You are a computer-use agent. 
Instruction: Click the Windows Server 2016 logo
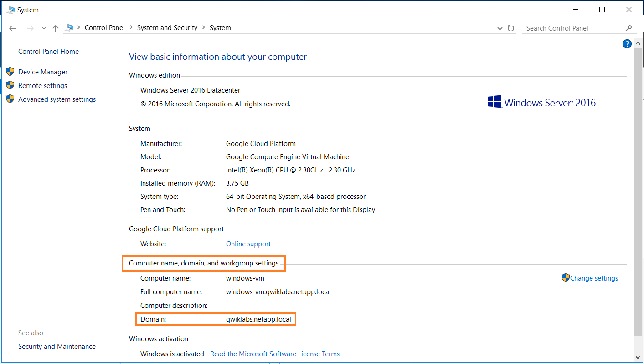tap(541, 102)
